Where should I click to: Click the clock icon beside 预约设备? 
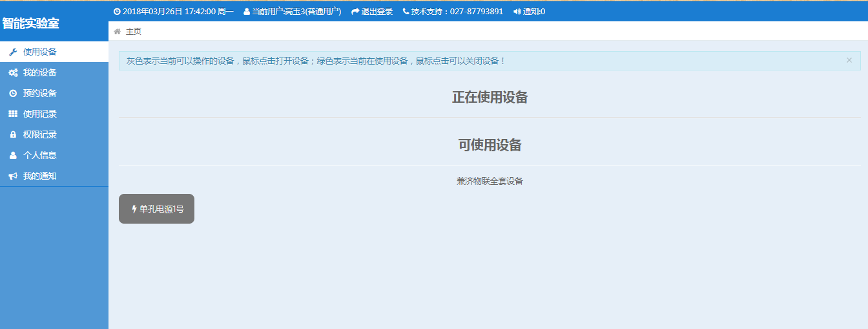tap(13, 94)
